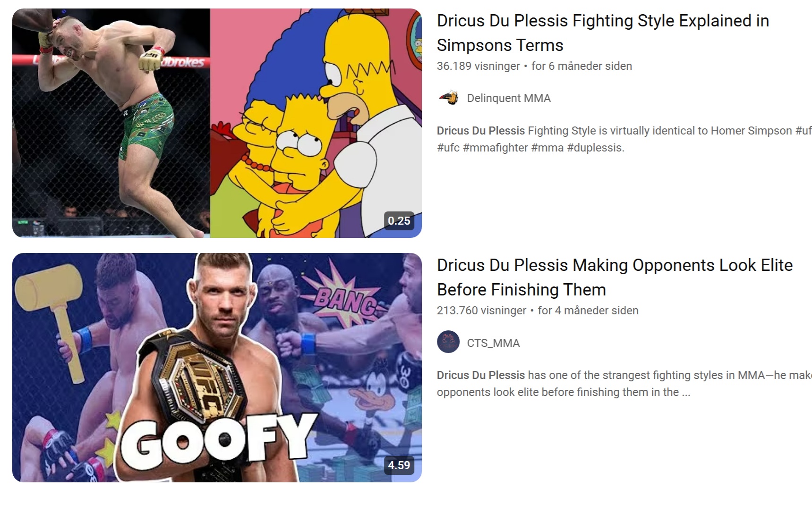Click the 36.189 visninger view count
Viewport: 812px width, 505px height.
tap(478, 66)
